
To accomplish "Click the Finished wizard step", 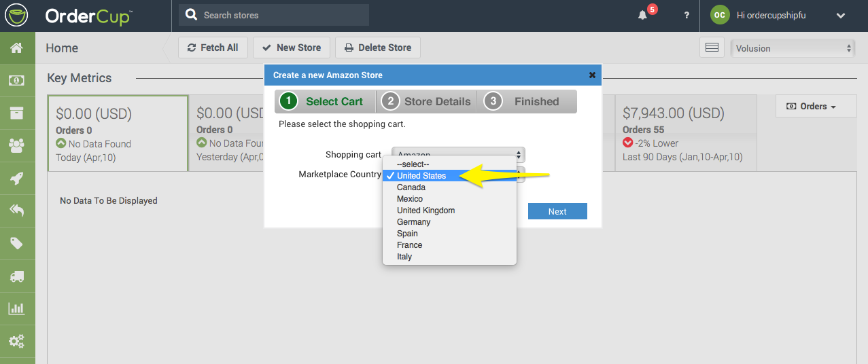I will (x=527, y=101).
